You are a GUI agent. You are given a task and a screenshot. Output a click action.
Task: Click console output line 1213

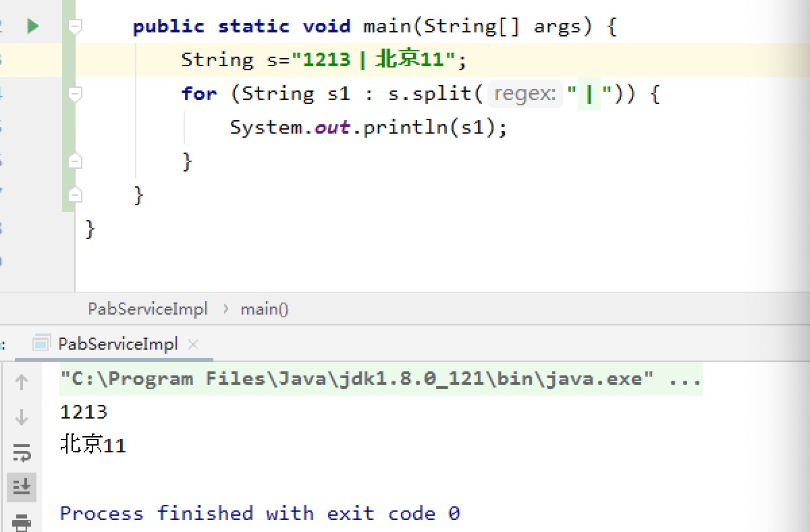[x=84, y=412]
